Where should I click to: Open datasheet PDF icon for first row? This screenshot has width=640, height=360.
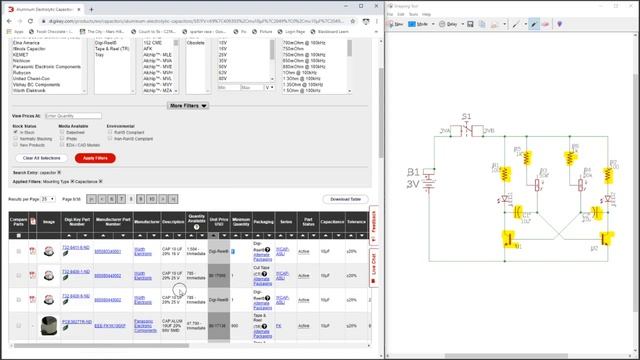(33, 251)
